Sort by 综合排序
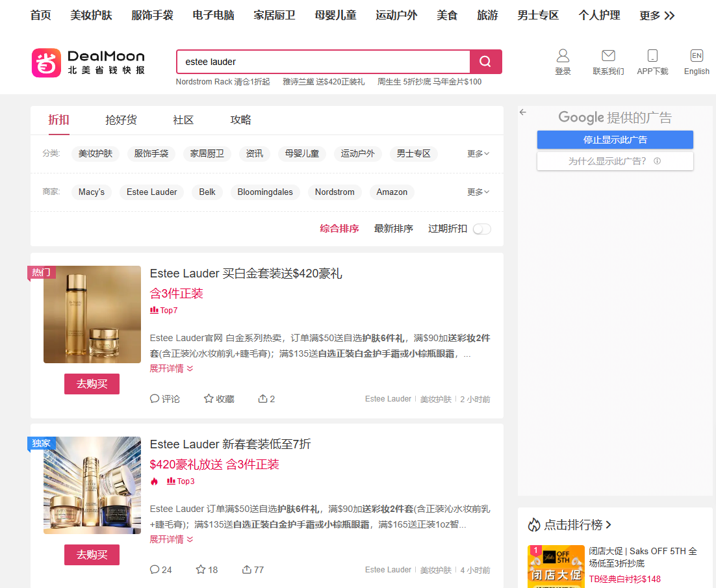This screenshot has height=588, width=716. [x=339, y=229]
